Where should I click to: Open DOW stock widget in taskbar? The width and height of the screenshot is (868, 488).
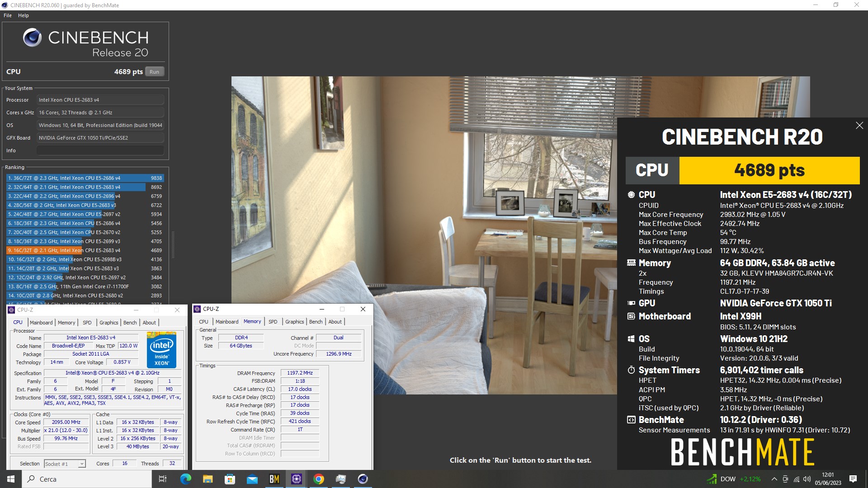pos(734,479)
